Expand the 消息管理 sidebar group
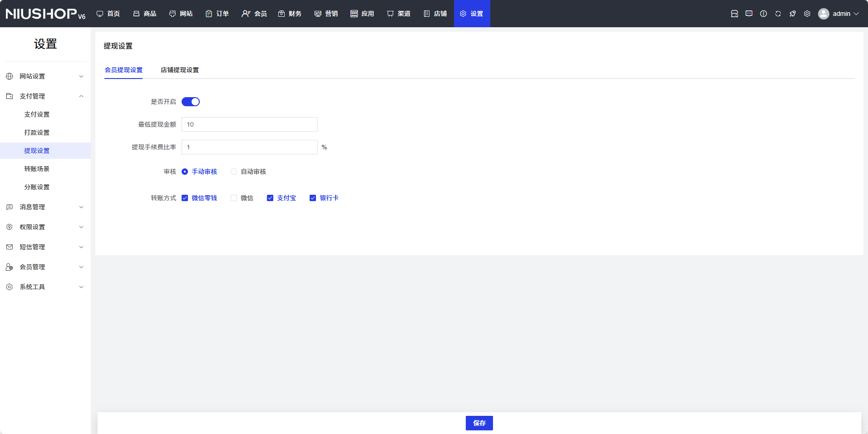The image size is (868, 434). pos(45,207)
